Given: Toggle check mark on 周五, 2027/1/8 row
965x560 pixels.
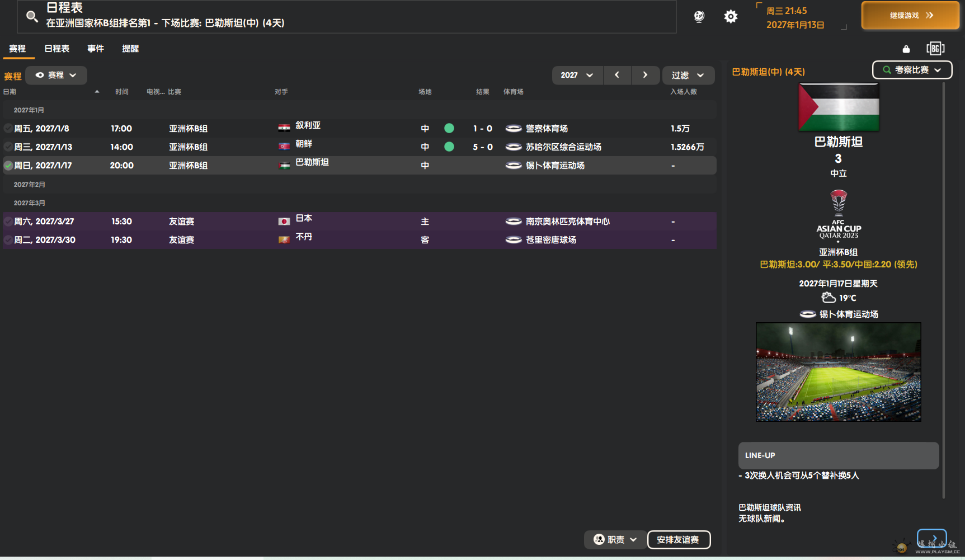Looking at the screenshot, I should coord(8,128).
